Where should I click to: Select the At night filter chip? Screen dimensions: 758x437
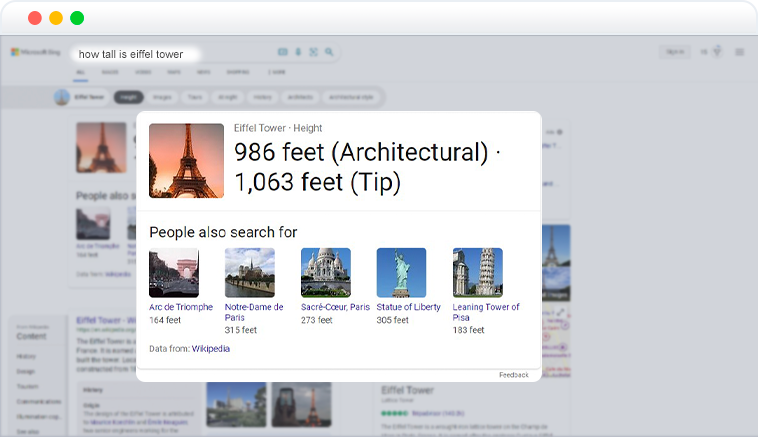[227, 97]
